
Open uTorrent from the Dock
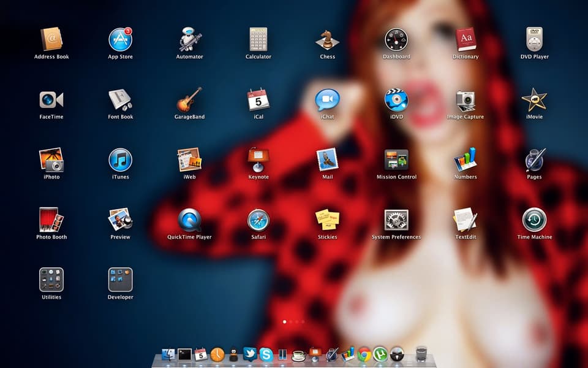click(x=380, y=355)
